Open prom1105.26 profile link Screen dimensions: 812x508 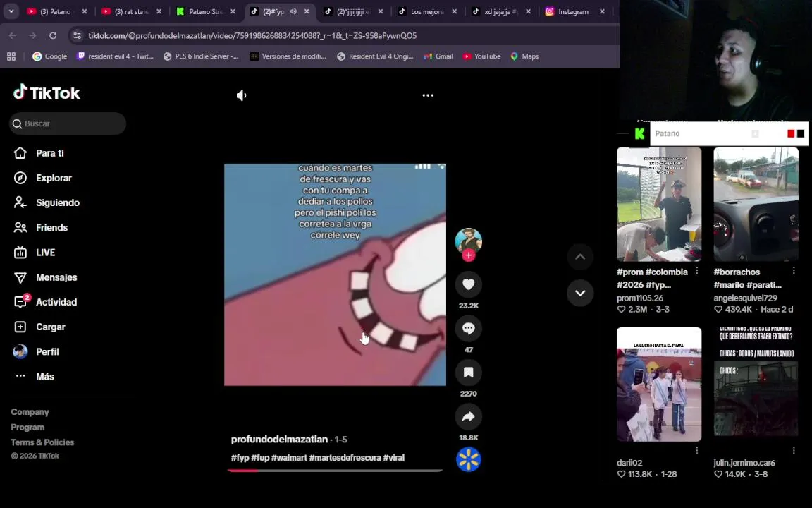640,298
